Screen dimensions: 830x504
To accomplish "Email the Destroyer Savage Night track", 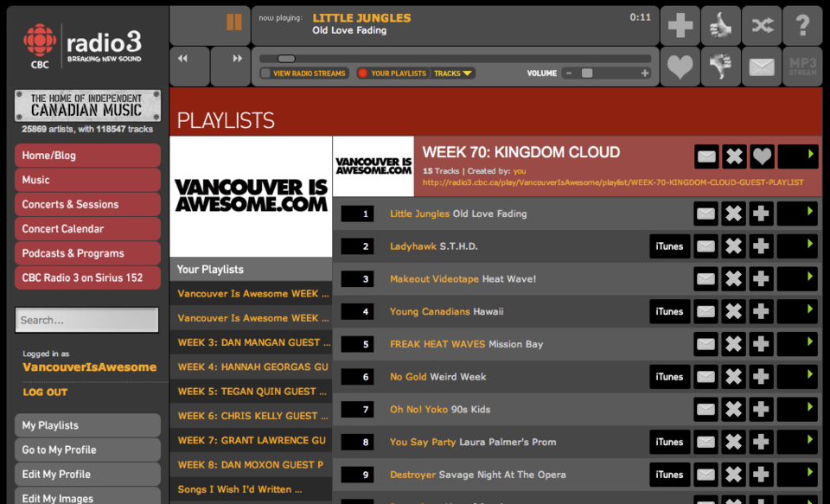I will pyautogui.click(x=705, y=475).
